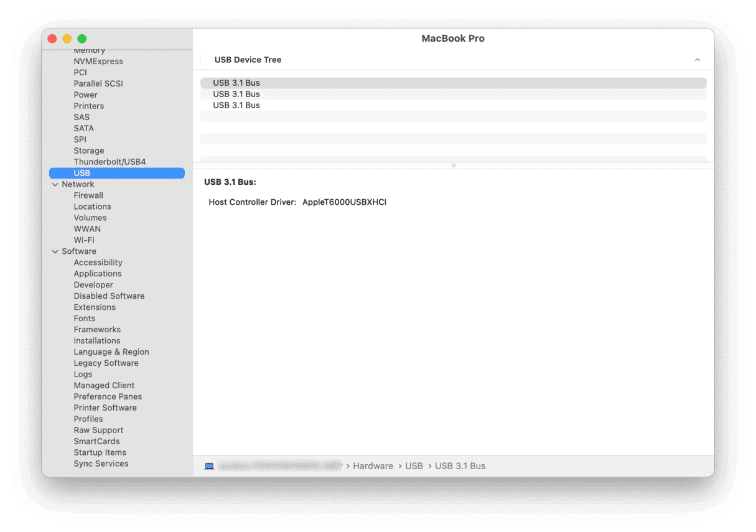Select Printers in the hardware list
The image size is (756, 532).
tap(88, 106)
